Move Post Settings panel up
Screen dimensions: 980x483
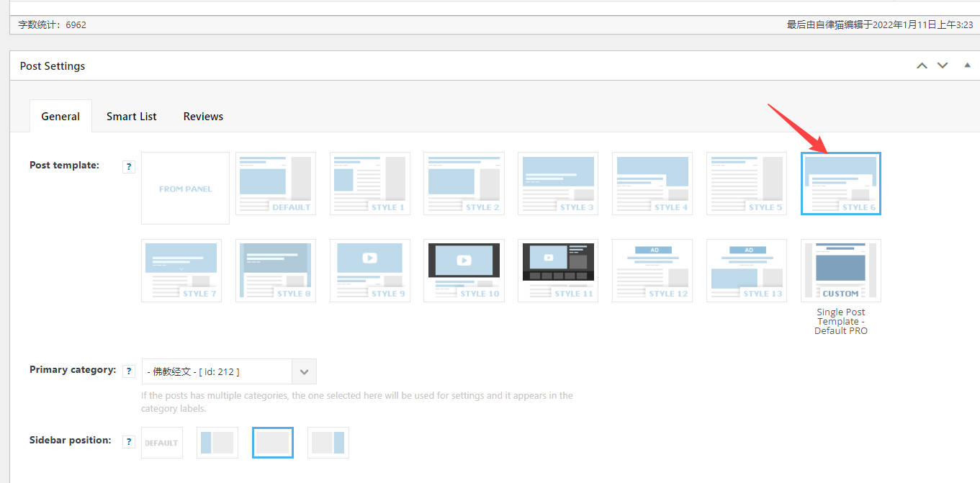(x=922, y=66)
